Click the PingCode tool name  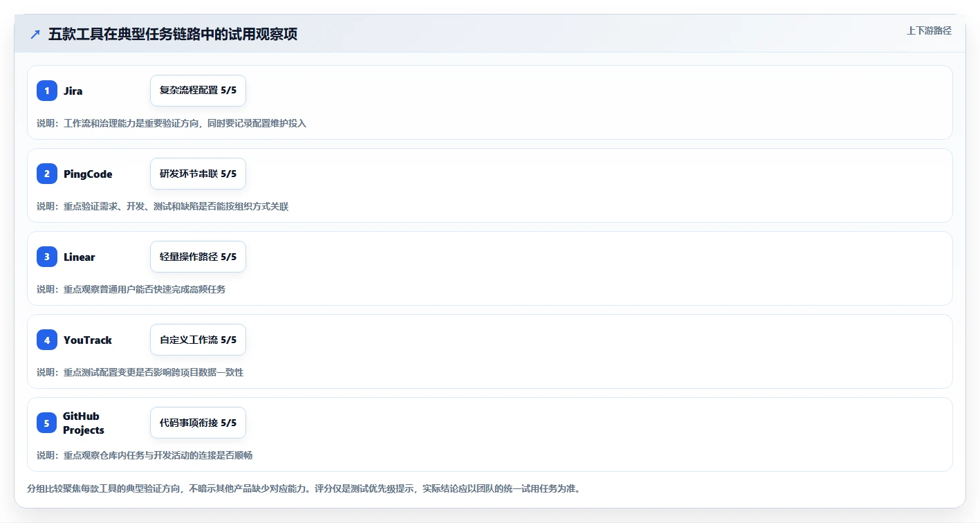88,174
